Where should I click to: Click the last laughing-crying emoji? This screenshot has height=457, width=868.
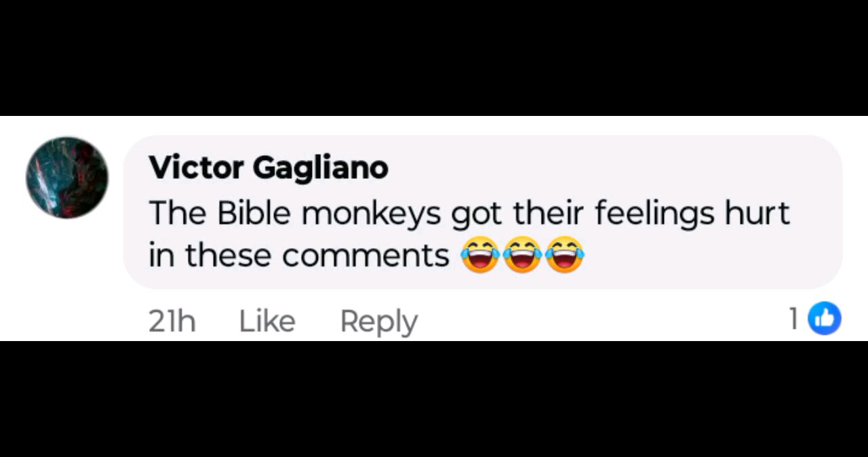point(564,255)
